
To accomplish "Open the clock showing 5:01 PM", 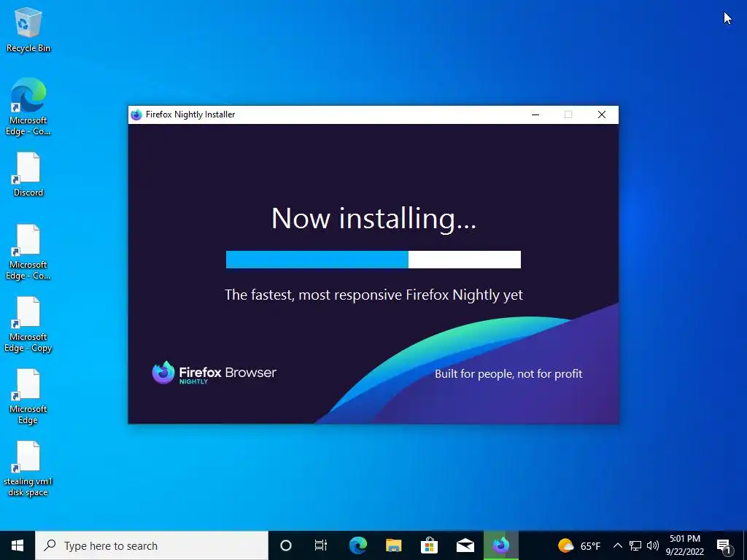I will 684,545.
